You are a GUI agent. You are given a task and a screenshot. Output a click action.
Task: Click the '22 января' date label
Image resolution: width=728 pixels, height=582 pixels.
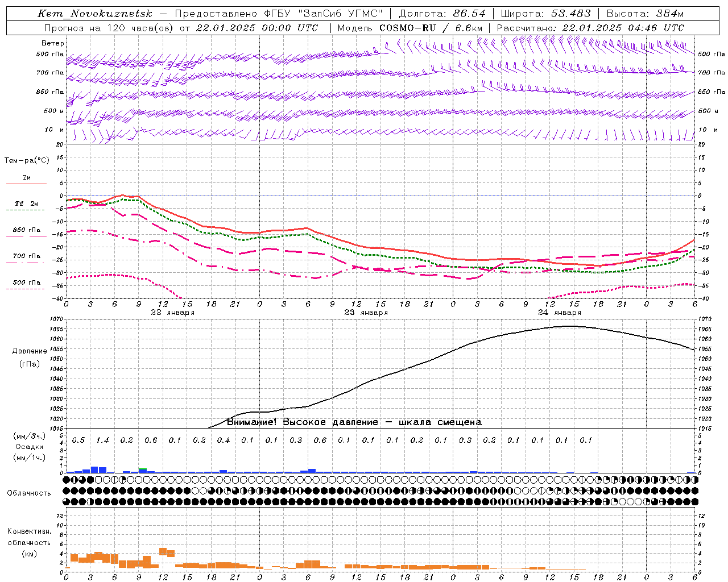click(x=173, y=312)
